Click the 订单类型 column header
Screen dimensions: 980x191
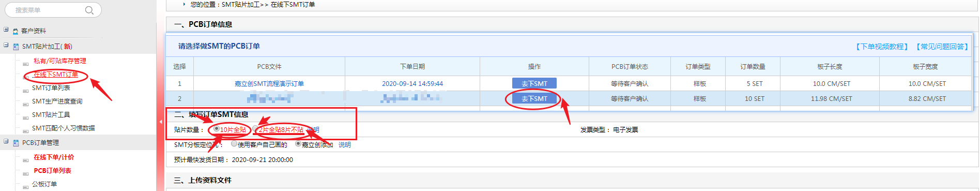point(698,67)
